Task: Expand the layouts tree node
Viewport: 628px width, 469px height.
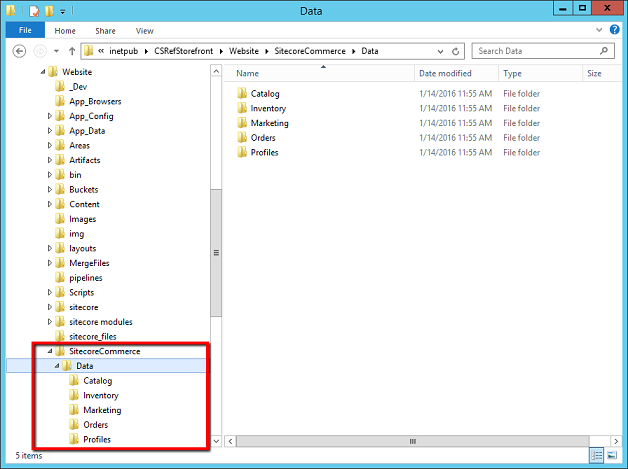Action: pos(50,248)
